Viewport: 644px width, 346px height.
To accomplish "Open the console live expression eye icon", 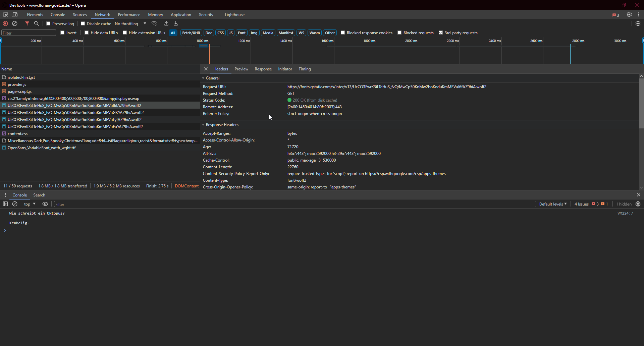I will click(x=45, y=204).
